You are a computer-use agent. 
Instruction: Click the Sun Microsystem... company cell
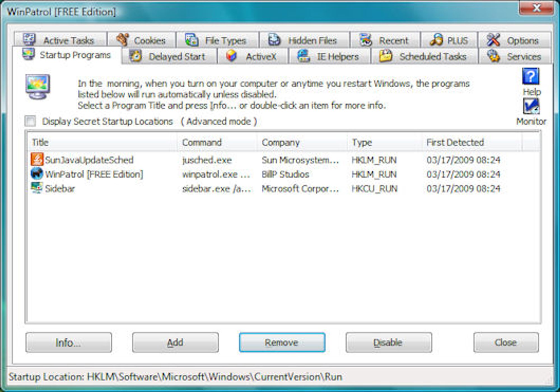(x=300, y=160)
